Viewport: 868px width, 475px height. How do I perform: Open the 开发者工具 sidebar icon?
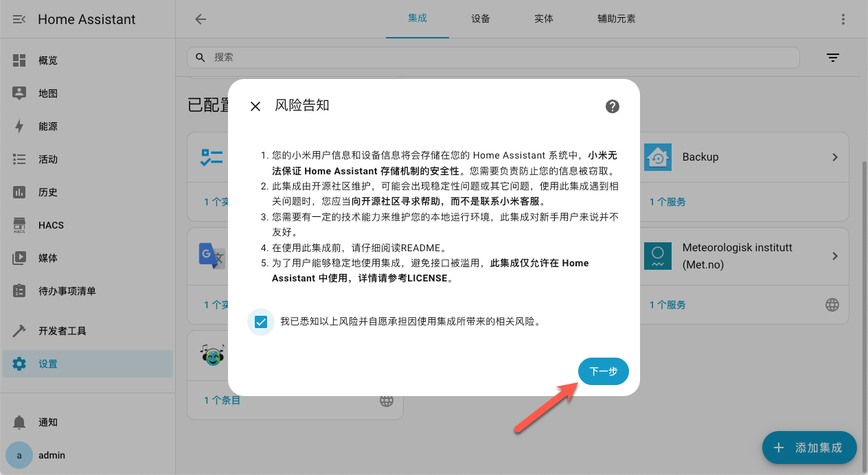click(19, 330)
